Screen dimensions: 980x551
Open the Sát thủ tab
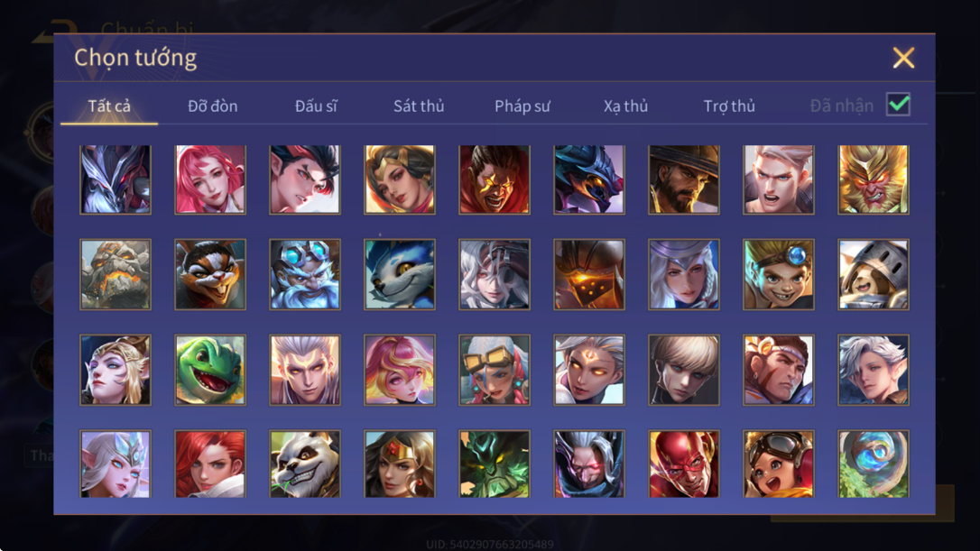419,106
